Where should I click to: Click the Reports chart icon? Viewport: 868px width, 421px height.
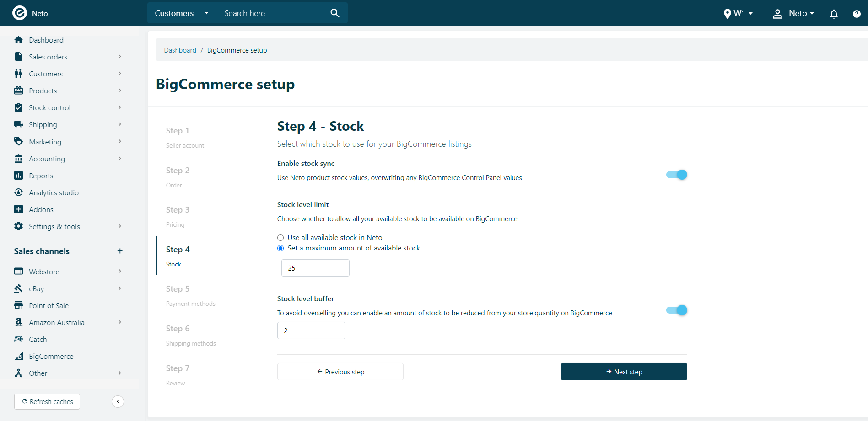pos(18,176)
